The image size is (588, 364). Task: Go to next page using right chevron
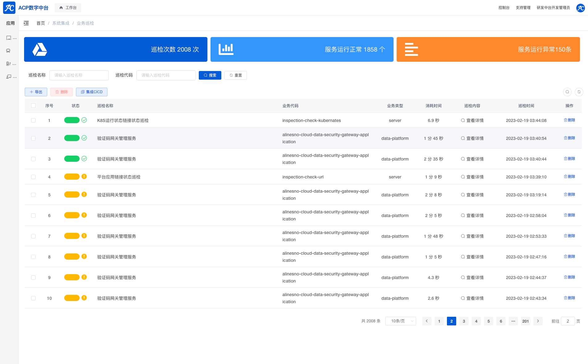[538, 321]
